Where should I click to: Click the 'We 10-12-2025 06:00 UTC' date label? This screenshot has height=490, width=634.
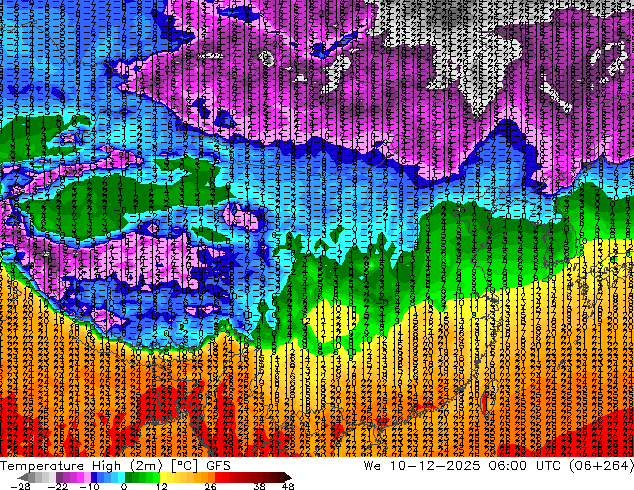464,466
